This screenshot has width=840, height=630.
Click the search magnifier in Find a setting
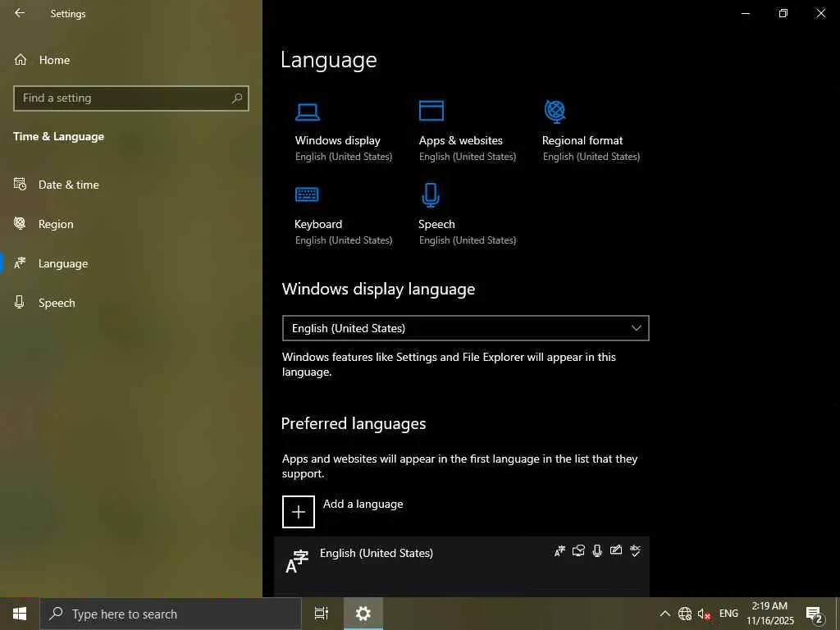(237, 98)
